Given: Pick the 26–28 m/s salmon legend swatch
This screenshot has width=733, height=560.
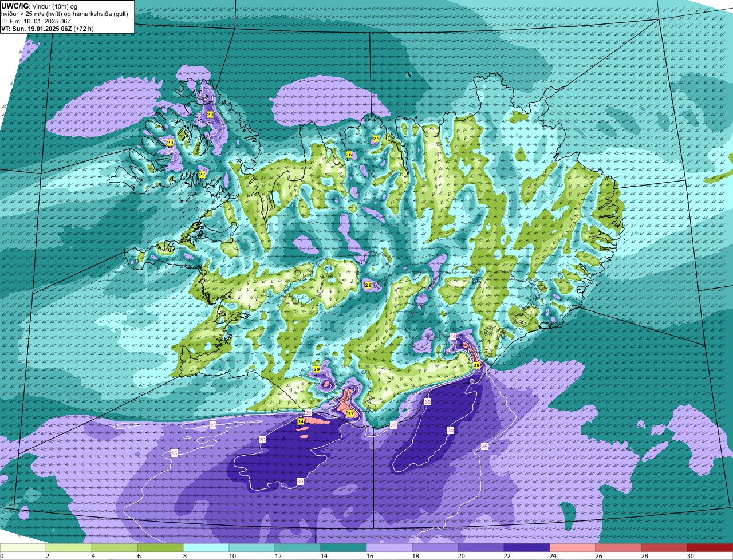Looking at the screenshot, I should pos(618,548).
